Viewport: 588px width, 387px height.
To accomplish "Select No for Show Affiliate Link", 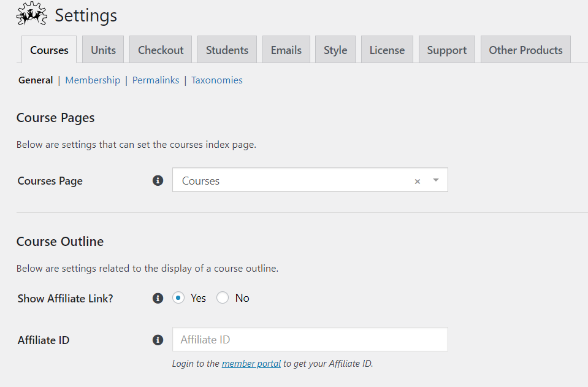I will click(223, 298).
